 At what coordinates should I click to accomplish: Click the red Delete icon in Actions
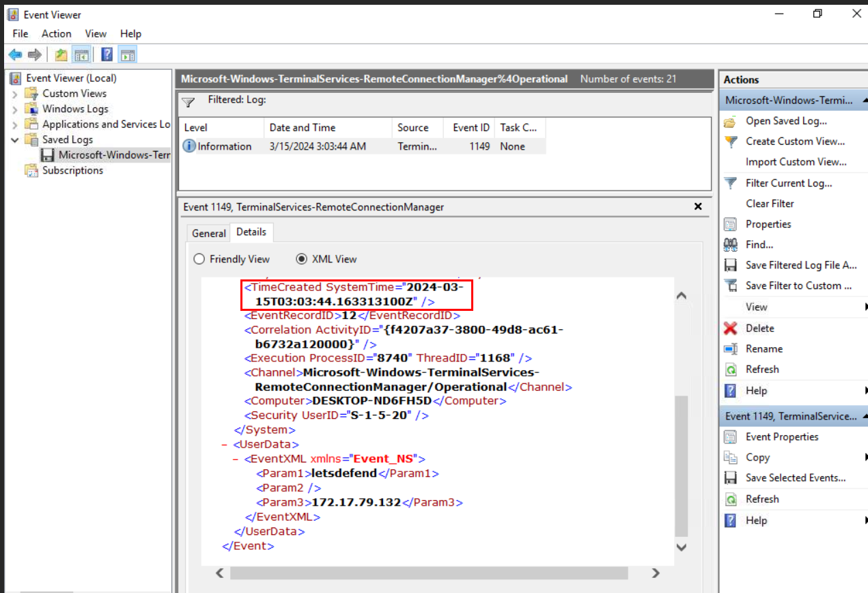pos(731,329)
